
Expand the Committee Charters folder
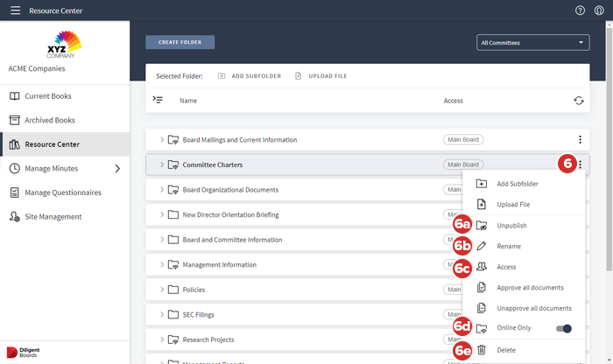[162, 164]
